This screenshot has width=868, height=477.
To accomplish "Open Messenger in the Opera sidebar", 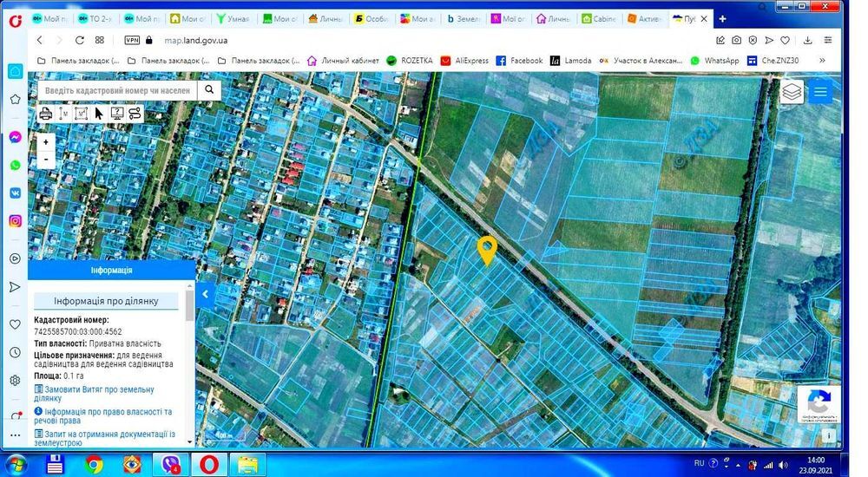I will tap(15, 137).
